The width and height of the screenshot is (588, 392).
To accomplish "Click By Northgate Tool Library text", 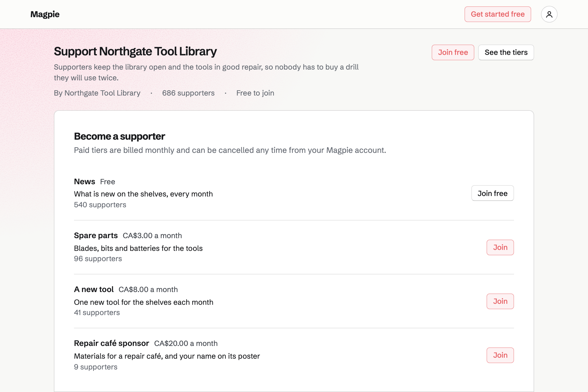I will coord(97,93).
